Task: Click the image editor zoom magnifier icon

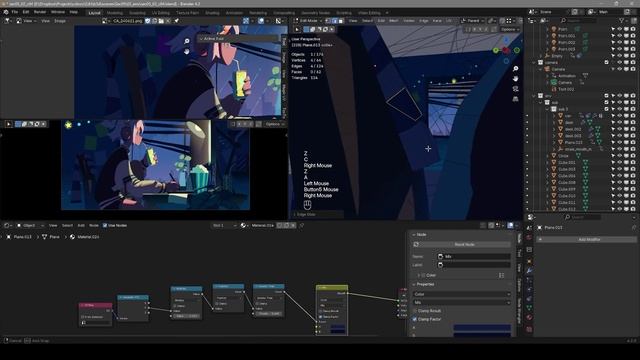Action: pyautogui.click(x=187, y=41)
